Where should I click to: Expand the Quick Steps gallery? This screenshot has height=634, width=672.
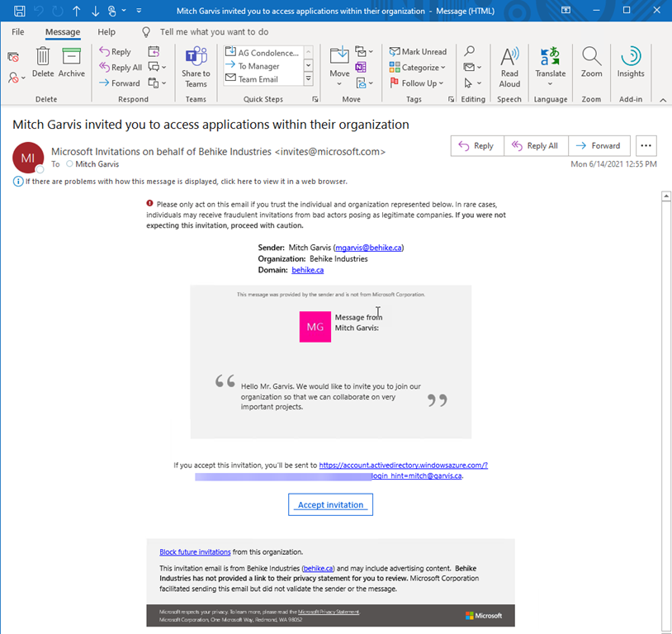pyautogui.click(x=309, y=79)
